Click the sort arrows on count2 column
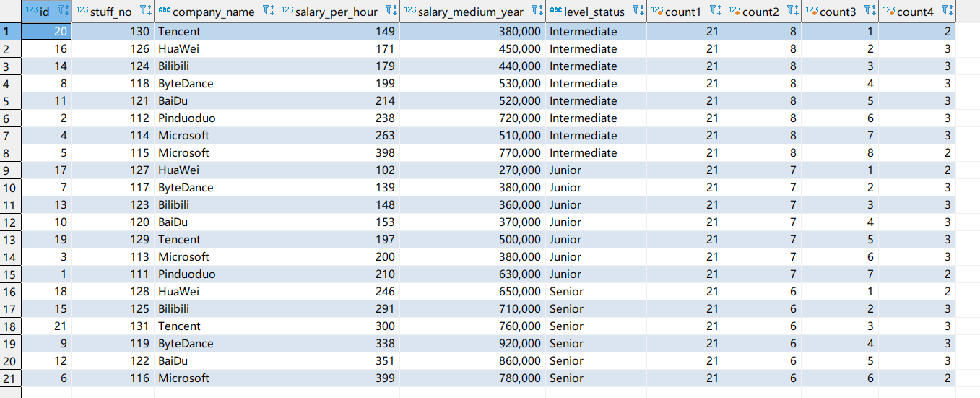The image size is (980, 398). (x=798, y=11)
